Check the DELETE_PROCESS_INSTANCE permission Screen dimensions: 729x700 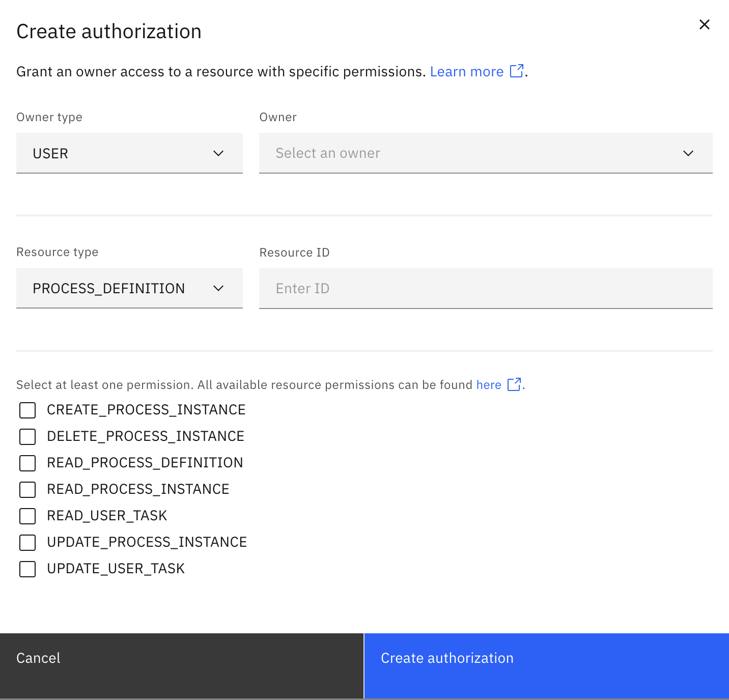click(27, 437)
